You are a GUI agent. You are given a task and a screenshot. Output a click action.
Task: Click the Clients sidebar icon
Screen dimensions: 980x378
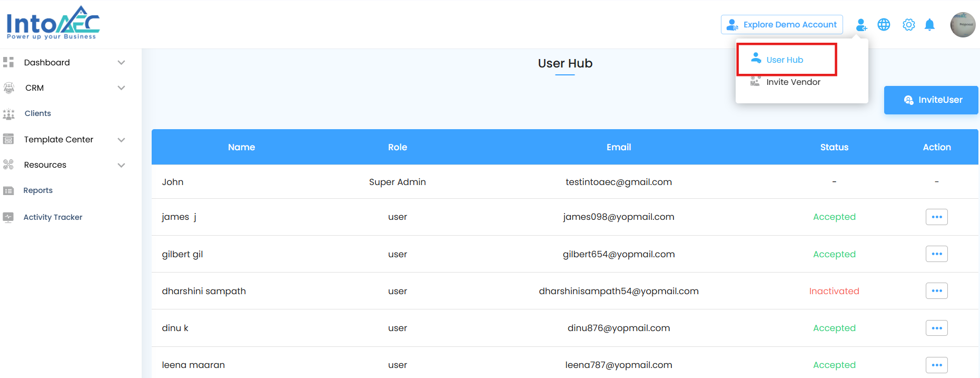8,114
